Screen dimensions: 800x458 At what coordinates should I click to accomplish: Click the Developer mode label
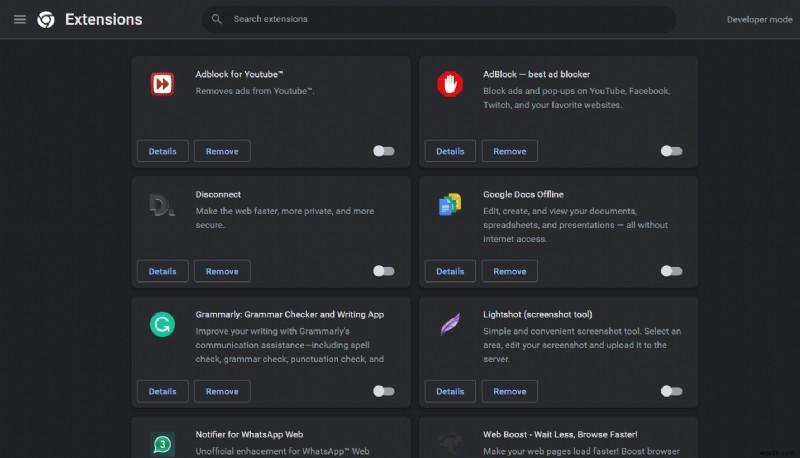759,19
